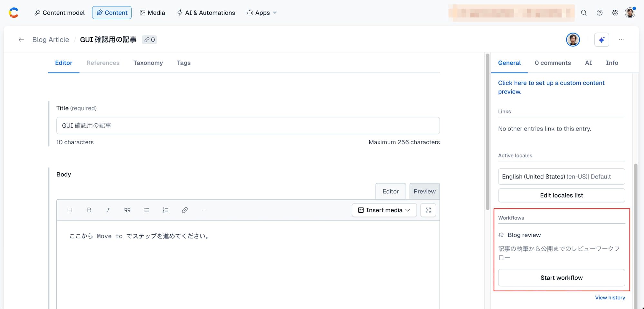Go back using the left arrow

(x=21, y=40)
